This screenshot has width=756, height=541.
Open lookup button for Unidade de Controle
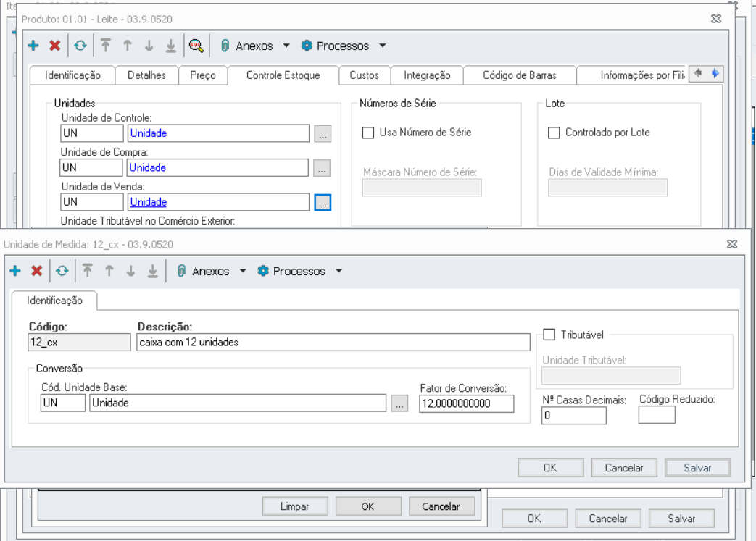tap(323, 134)
